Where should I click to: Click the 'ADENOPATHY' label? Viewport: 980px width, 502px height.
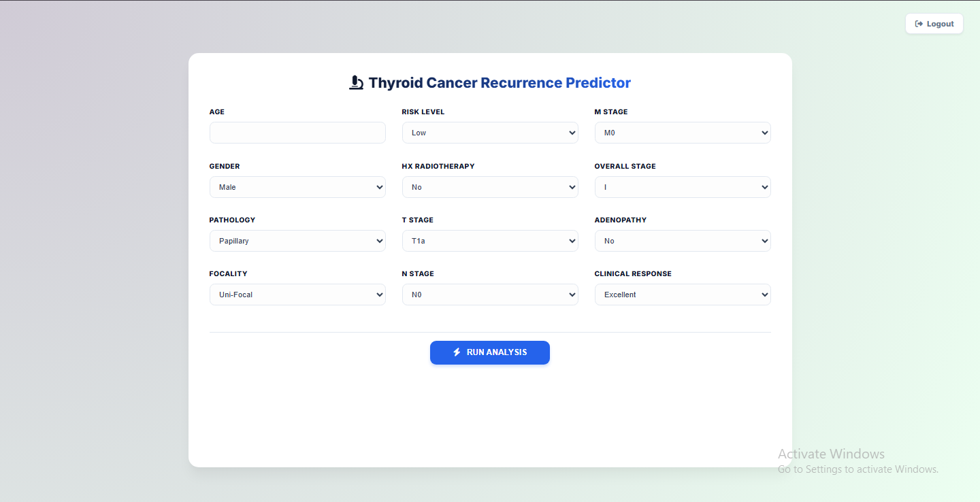point(621,220)
